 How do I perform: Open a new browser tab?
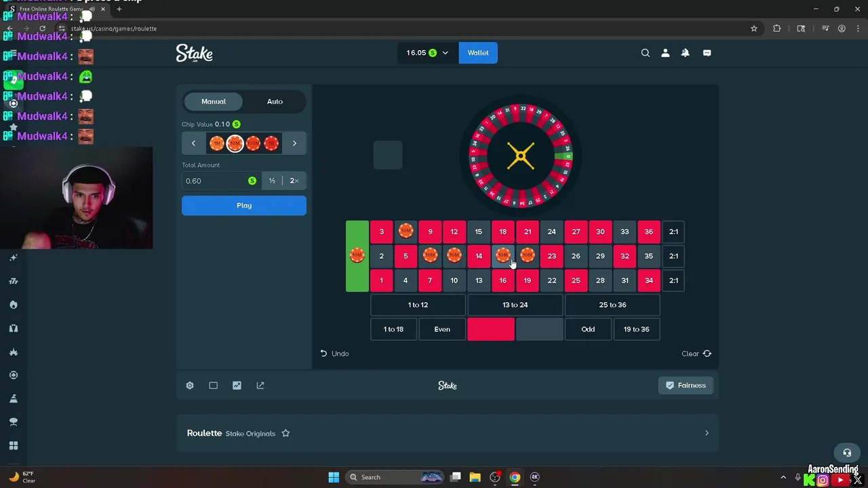coord(119,9)
